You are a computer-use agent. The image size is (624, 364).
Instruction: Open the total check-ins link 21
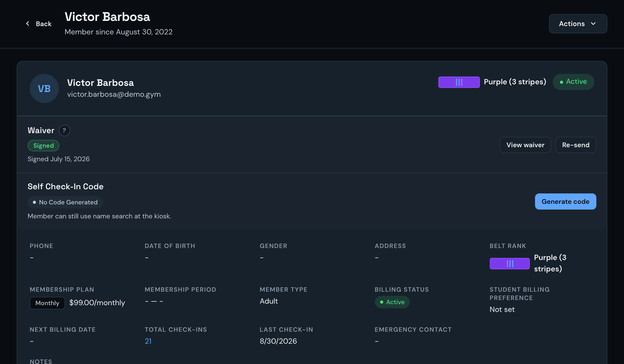(148, 341)
